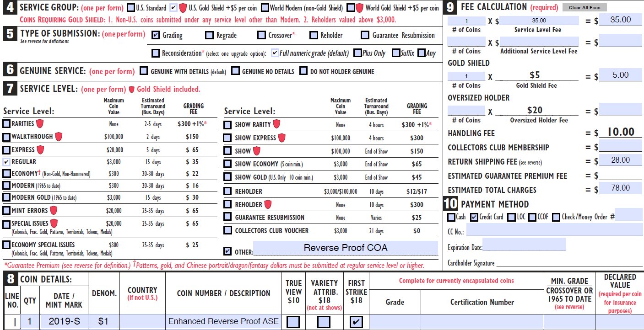Check the Genuine No Details box
The width and height of the screenshot is (644, 330).
coord(235,71)
